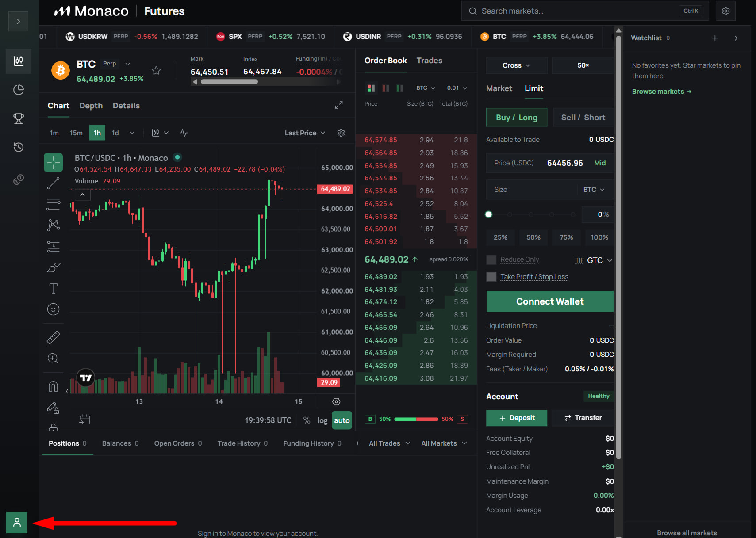Open the trophy leaderboard icon
The height and width of the screenshot is (538, 756).
(x=19, y=118)
